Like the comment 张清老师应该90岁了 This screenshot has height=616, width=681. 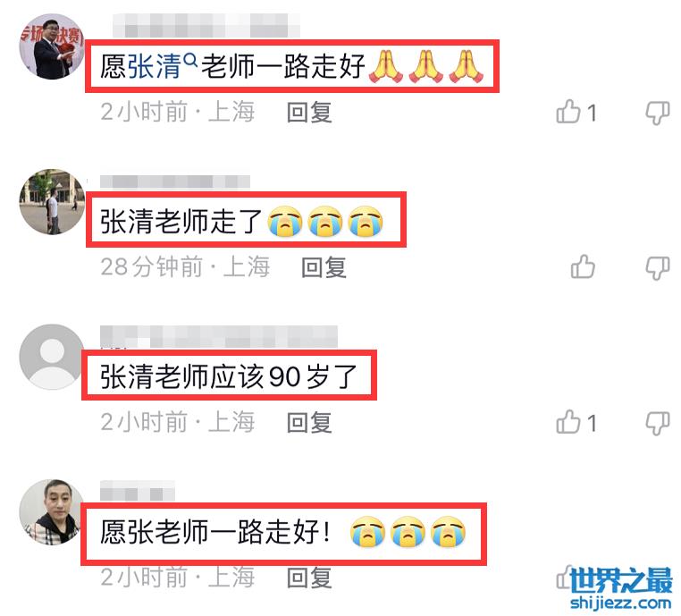click(568, 422)
